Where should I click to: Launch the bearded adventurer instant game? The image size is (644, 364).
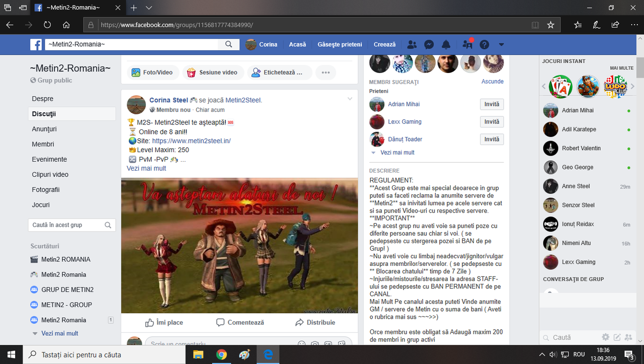(588, 87)
